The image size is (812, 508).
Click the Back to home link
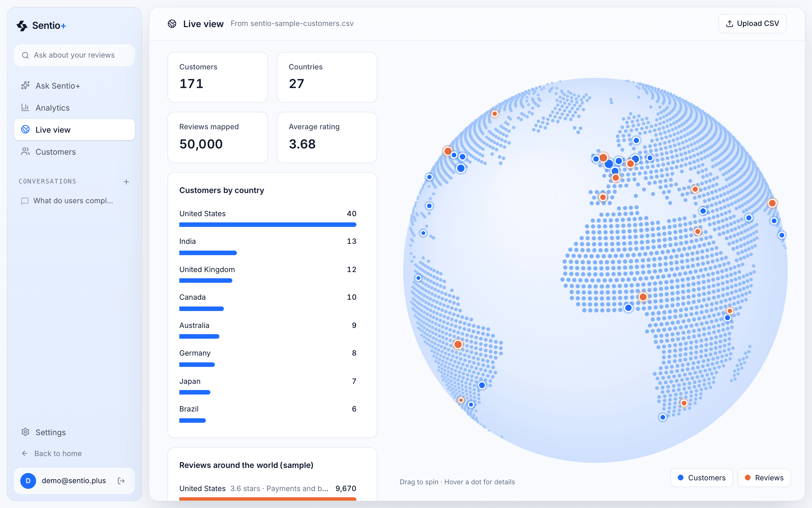[74, 453]
